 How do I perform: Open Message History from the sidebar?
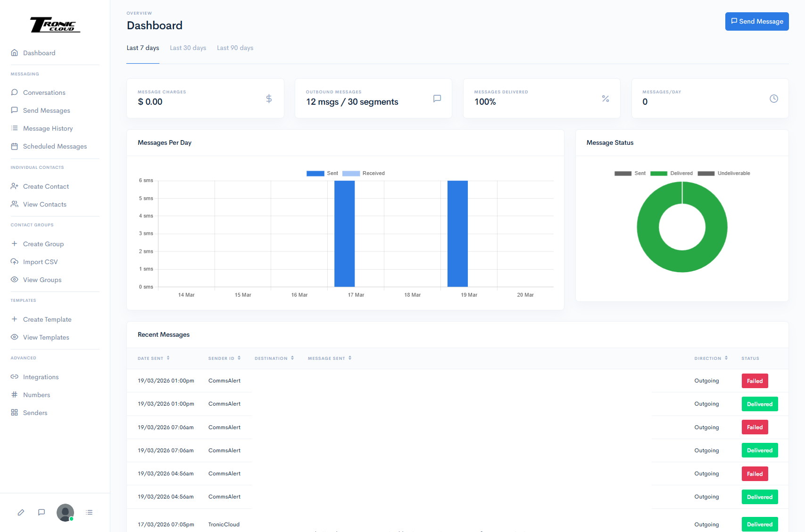click(48, 128)
